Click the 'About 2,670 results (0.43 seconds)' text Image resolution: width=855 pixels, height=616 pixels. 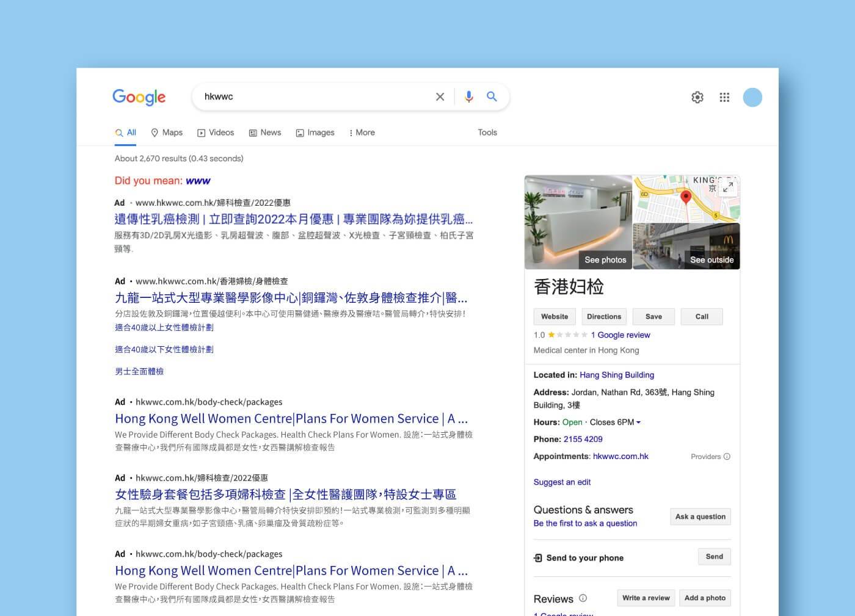179,158
